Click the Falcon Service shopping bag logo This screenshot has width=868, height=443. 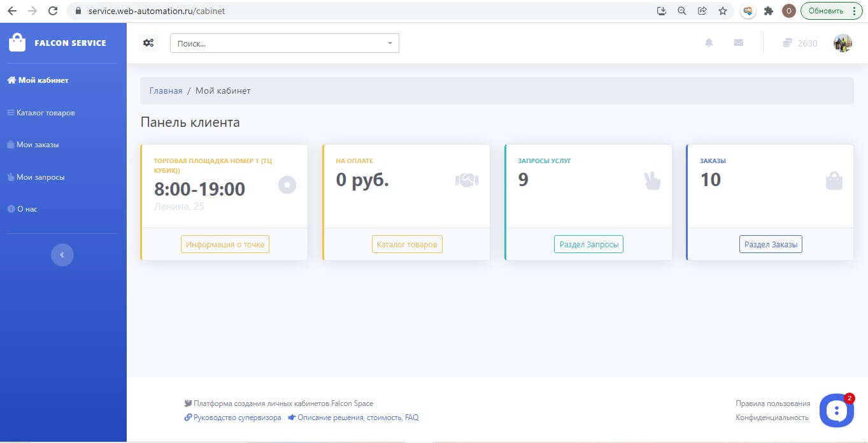pos(17,43)
